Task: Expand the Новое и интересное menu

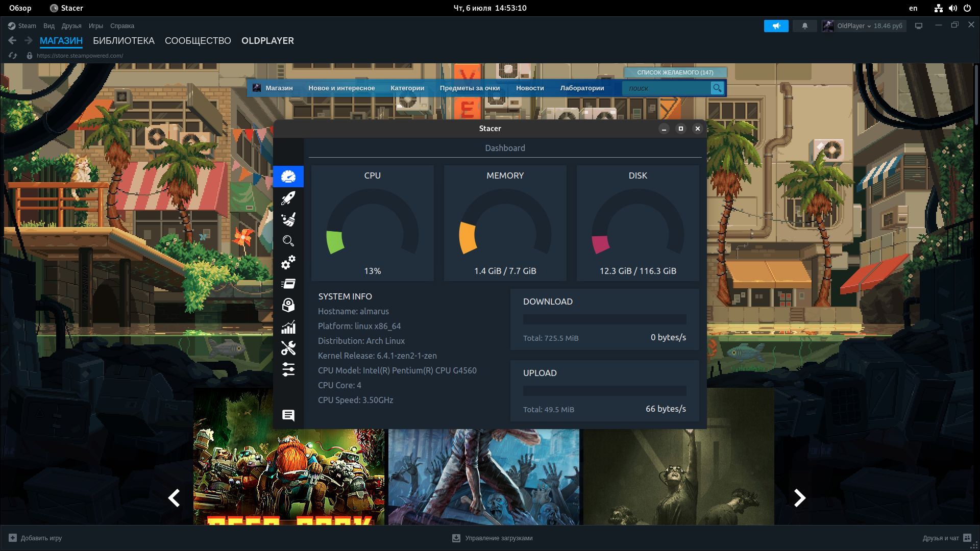Action: [x=341, y=88]
